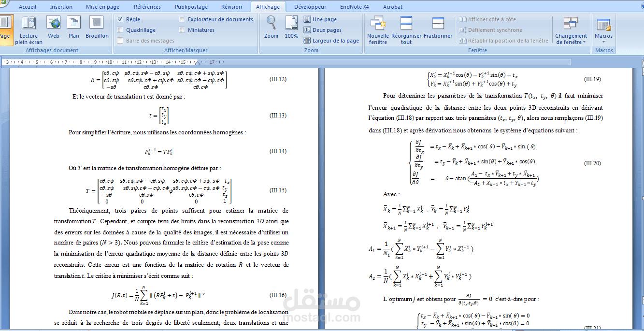644x331 pixels.
Task: Click equation label (III.20)
Action: (592, 163)
